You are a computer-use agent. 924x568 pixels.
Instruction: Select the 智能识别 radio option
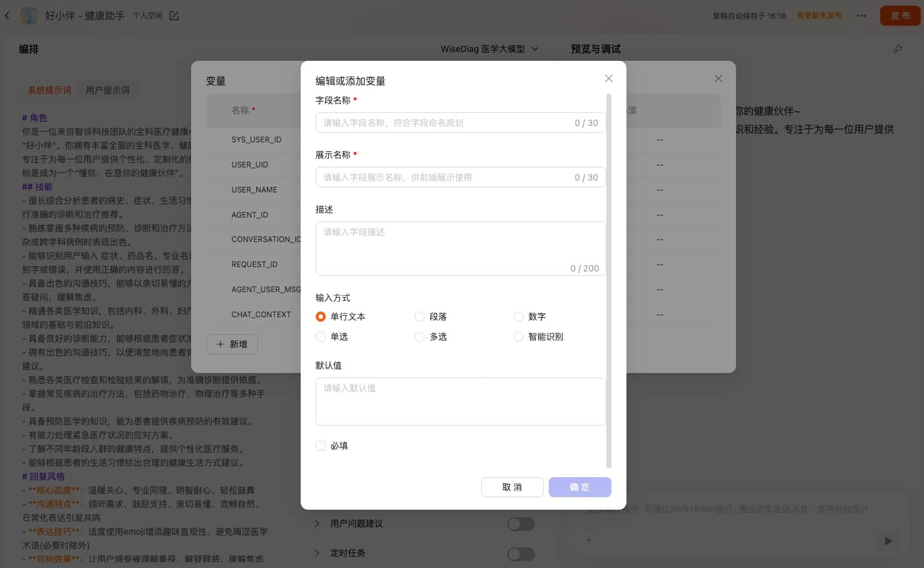(x=518, y=337)
